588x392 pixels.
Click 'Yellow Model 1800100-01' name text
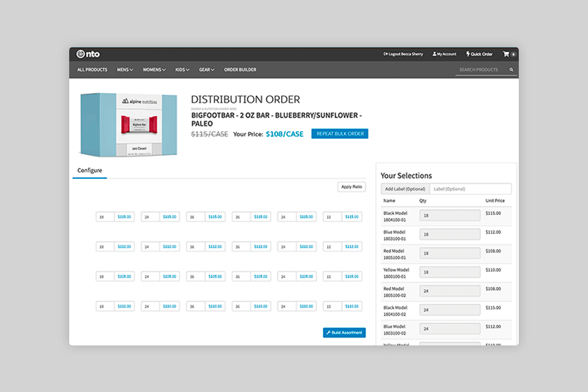click(x=396, y=273)
